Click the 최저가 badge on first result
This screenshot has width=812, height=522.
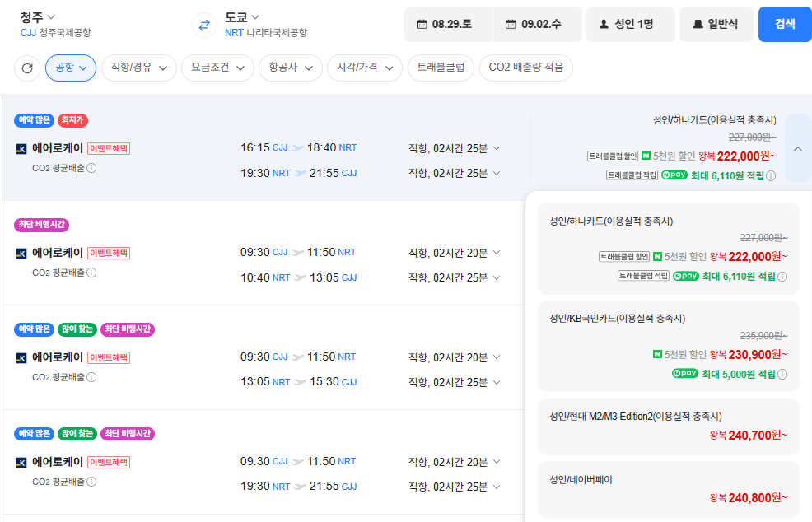click(72, 120)
